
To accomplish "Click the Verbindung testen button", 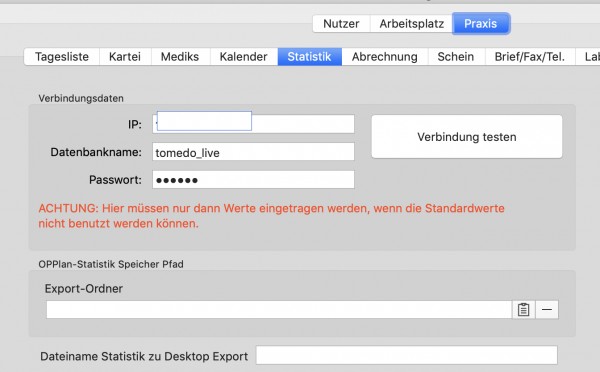I will pos(467,137).
